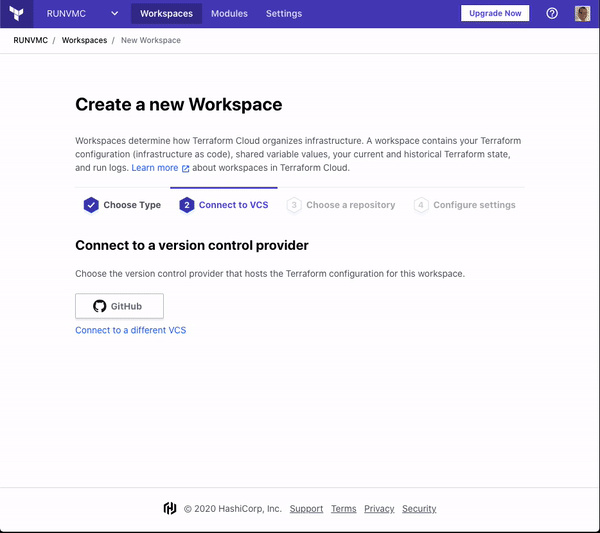
Task: Click RUNVMC in the breadcrumb
Action: click(x=30, y=41)
